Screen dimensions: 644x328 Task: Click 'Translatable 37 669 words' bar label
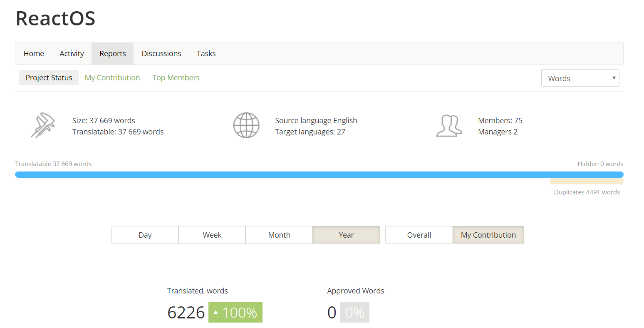(x=53, y=164)
